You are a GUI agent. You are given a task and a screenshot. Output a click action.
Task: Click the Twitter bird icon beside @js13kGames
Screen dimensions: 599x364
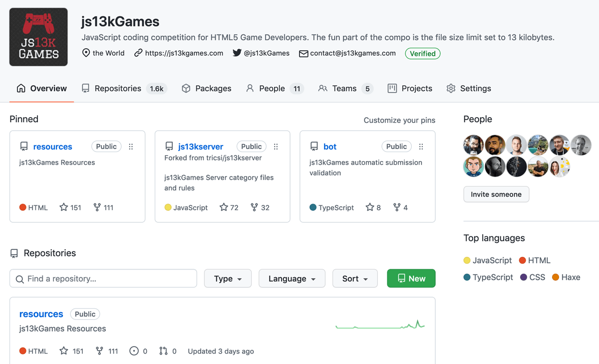237,53
